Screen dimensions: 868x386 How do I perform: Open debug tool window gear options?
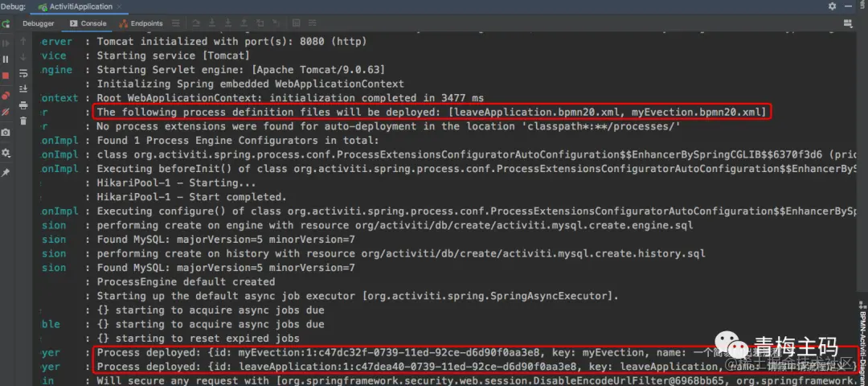(832, 6)
